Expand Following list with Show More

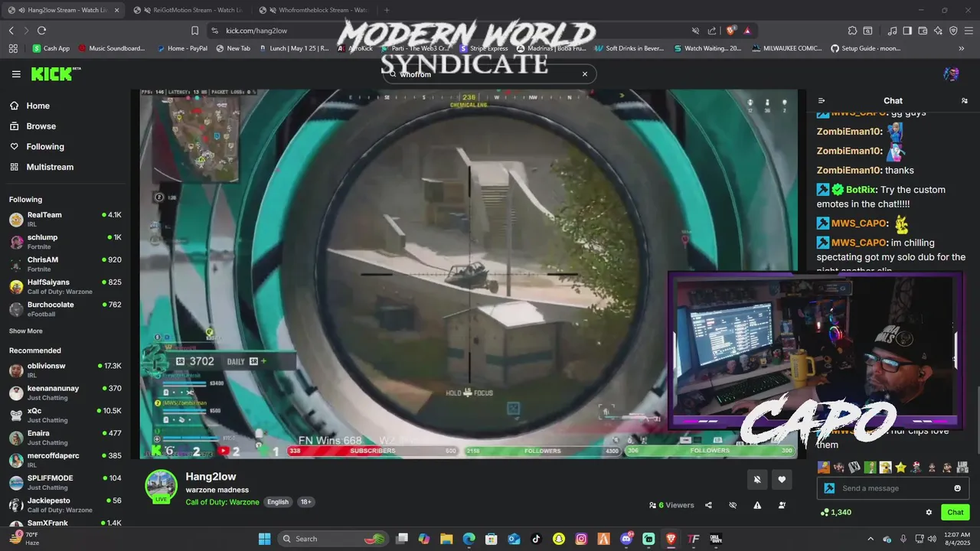click(x=26, y=331)
